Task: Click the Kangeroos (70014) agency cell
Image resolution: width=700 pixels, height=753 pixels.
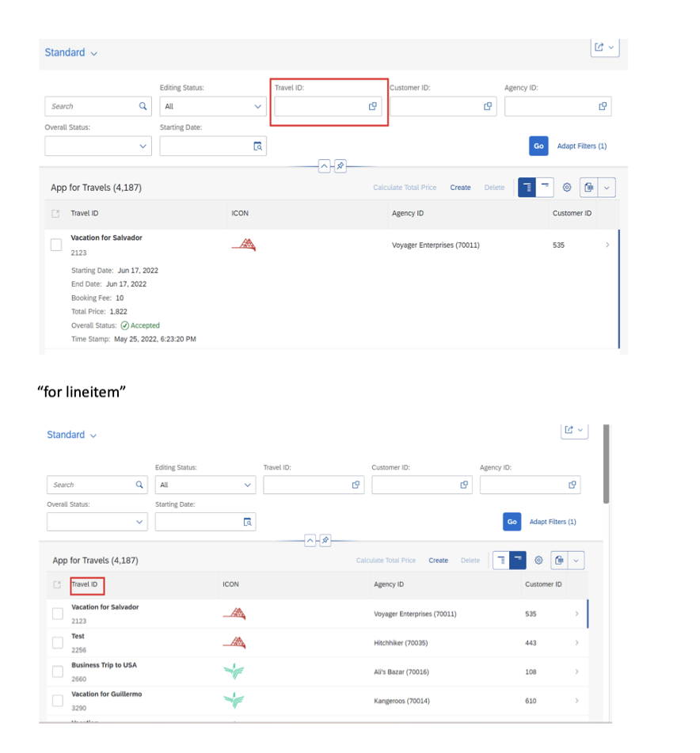Action: coord(401,701)
